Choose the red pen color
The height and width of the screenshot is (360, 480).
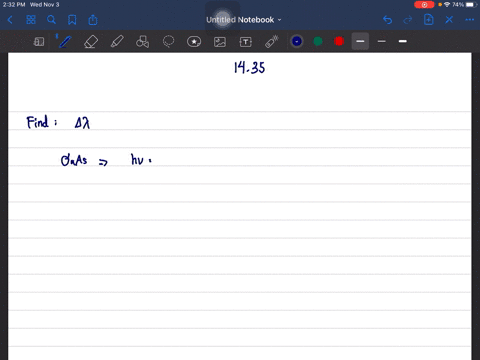(x=339, y=41)
